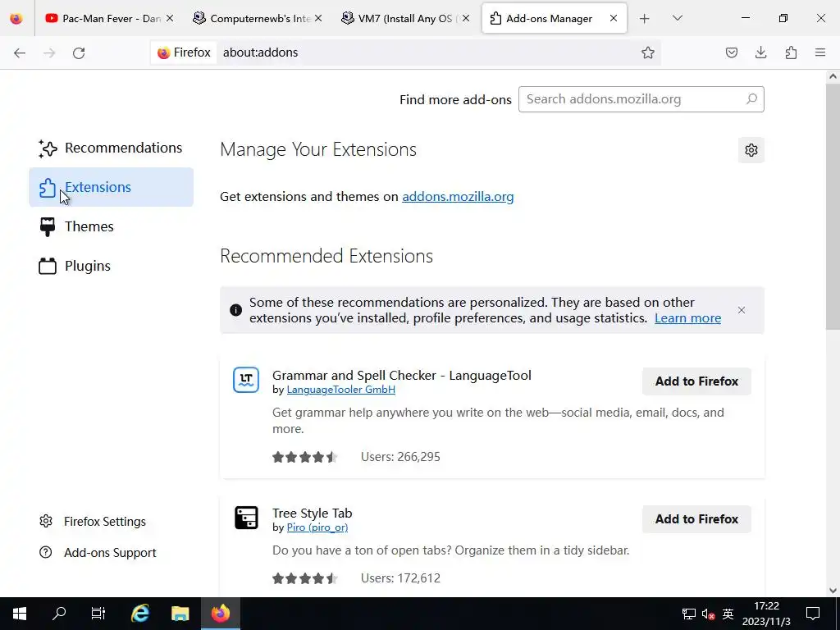Click the search magnifier in add-ons search
This screenshot has width=840, height=630.
tap(751, 99)
